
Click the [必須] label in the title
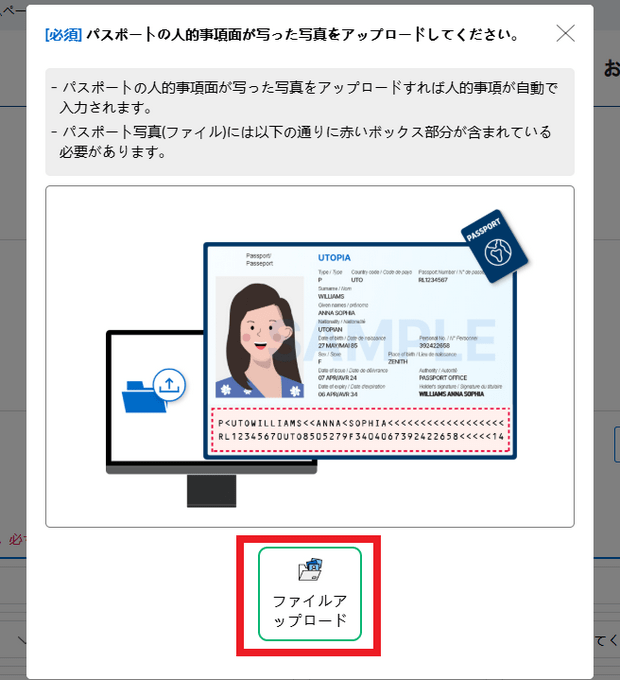tap(63, 35)
